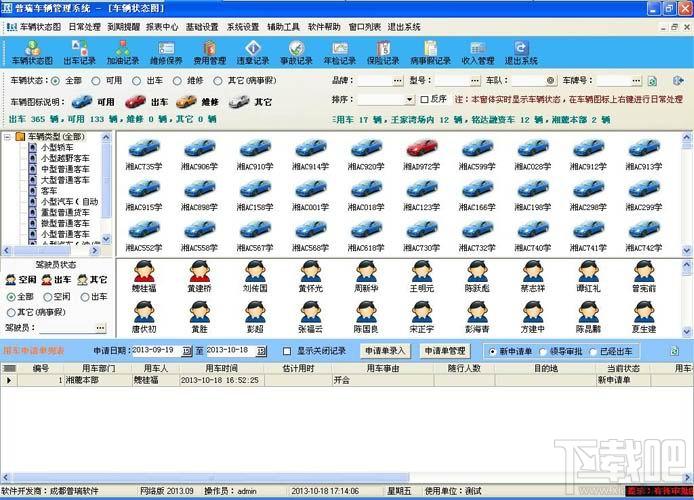
Task: Click the 保险记录 toolbar icon
Action: tap(386, 53)
